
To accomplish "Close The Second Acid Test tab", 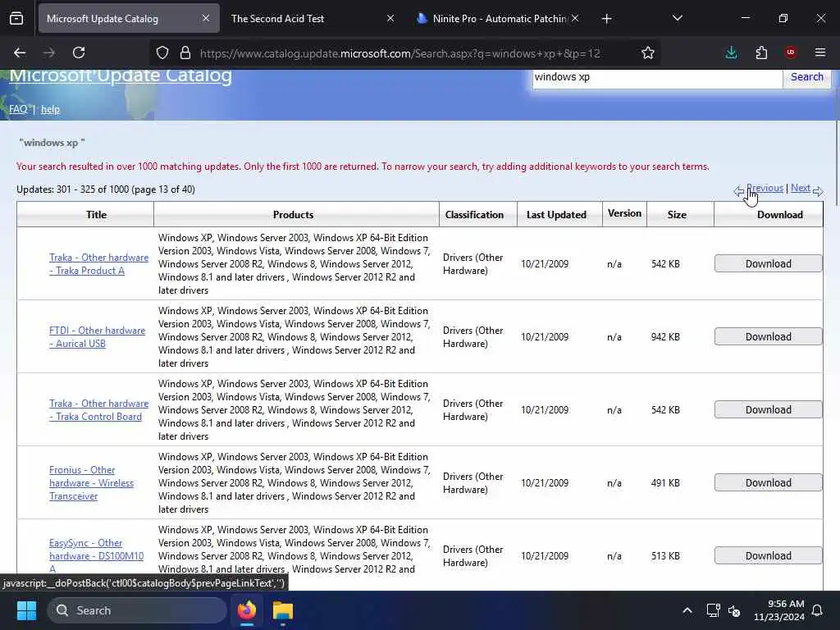I will (390, 18).
